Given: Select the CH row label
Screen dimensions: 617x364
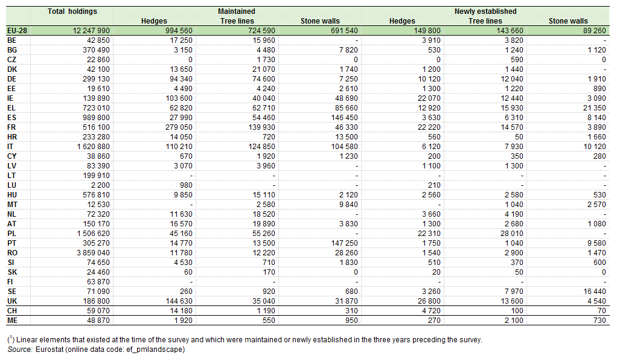Looking at the screenshot, I should pos(12,310).
